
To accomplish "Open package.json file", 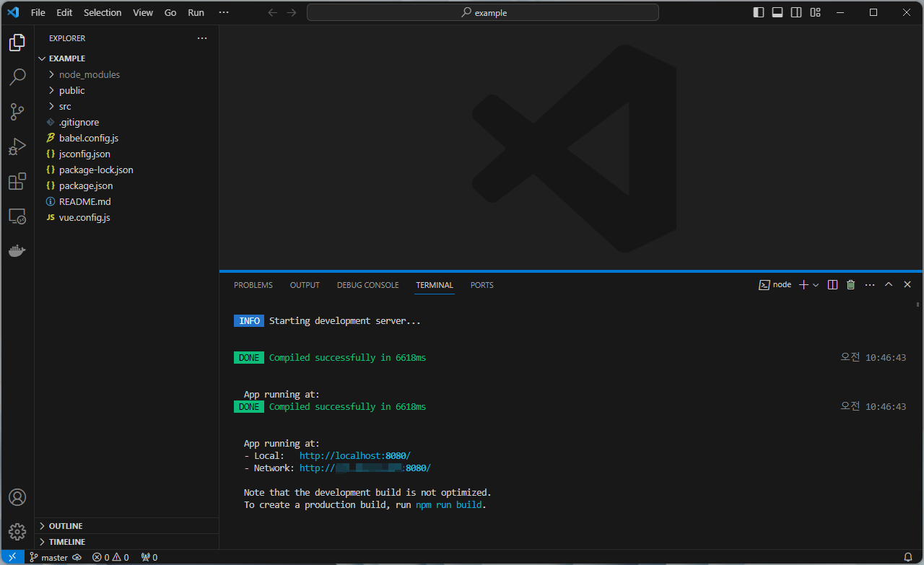I will point(126,185).
